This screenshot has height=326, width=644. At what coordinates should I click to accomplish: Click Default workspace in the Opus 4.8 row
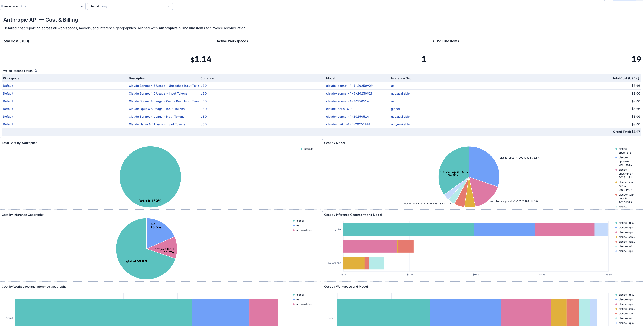(x=8, y=109)
